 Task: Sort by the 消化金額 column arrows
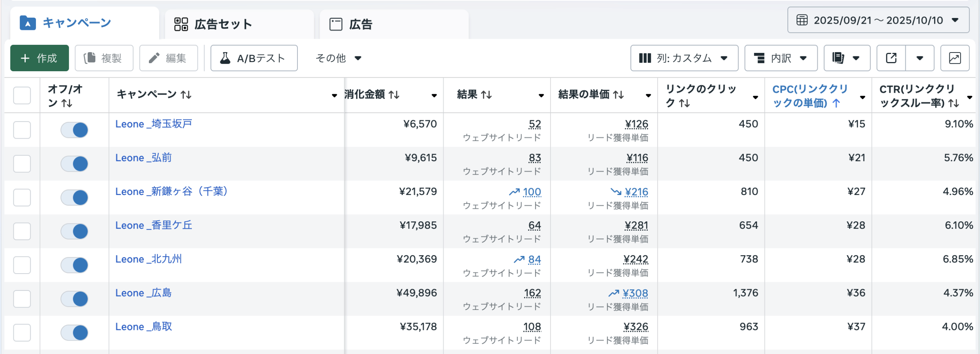point(394,95)
